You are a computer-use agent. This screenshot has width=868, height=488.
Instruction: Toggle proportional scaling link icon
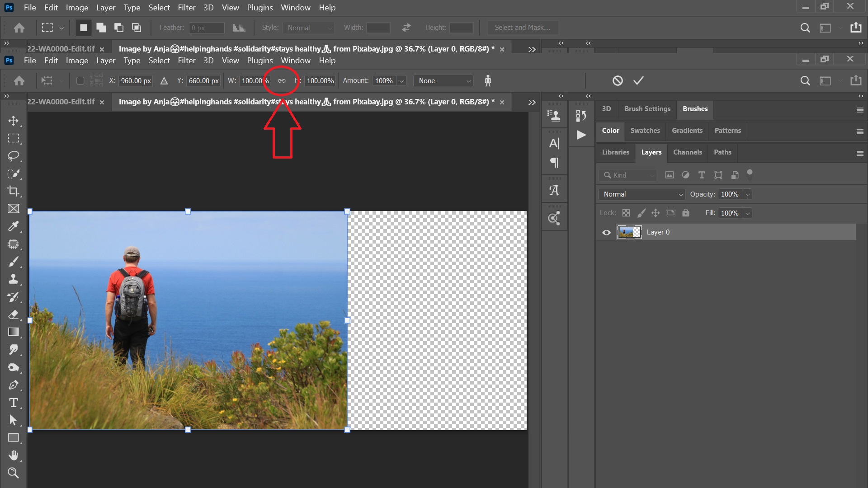click(281, 80)
